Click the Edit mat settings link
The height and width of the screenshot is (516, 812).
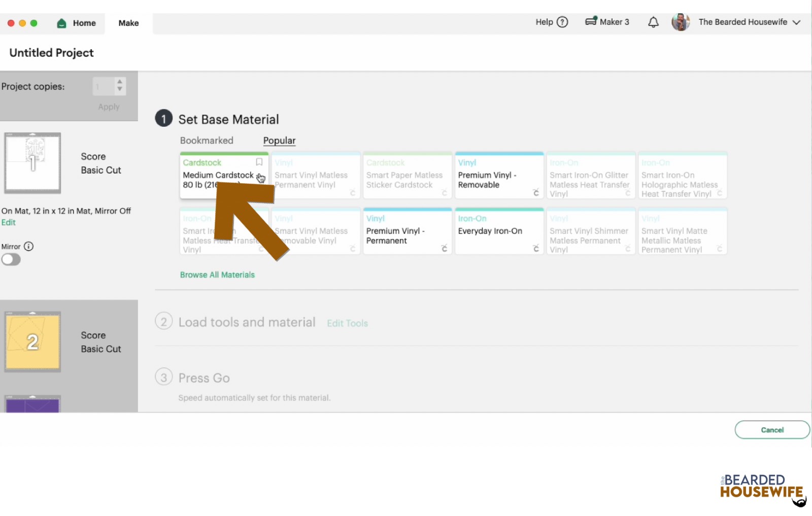coord(8,222)
